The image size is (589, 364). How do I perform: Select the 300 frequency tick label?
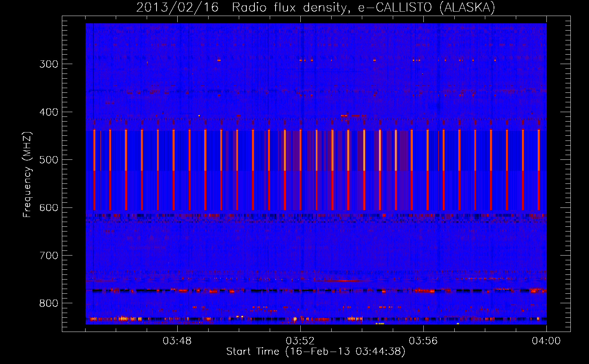[49, 64]
